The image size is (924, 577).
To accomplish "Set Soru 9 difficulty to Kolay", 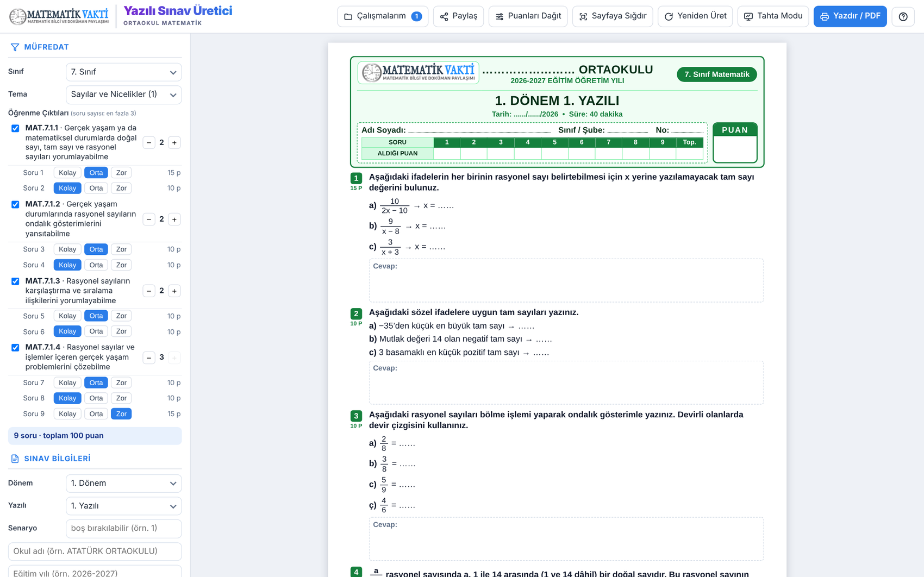I will [x=67, y=414].
